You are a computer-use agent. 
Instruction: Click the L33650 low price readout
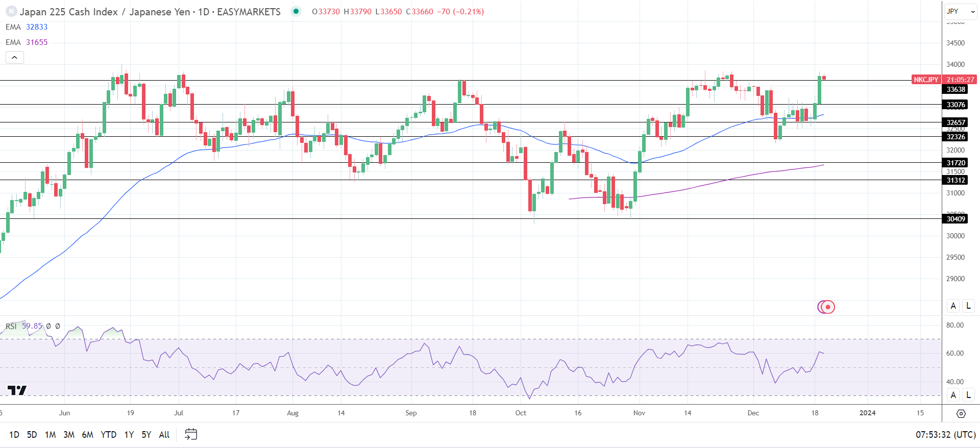point(388,11)
